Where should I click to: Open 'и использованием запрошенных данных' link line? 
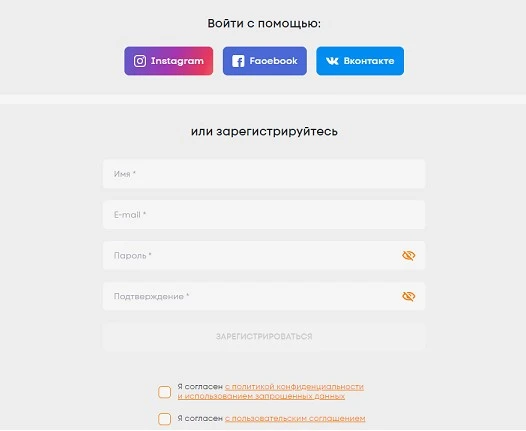(x=261, y=396)
